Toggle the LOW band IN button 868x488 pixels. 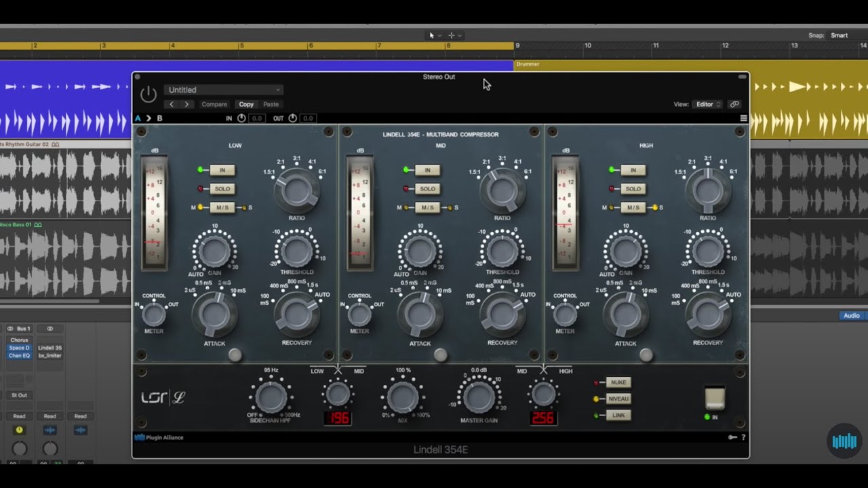click(x=222, y=170)
